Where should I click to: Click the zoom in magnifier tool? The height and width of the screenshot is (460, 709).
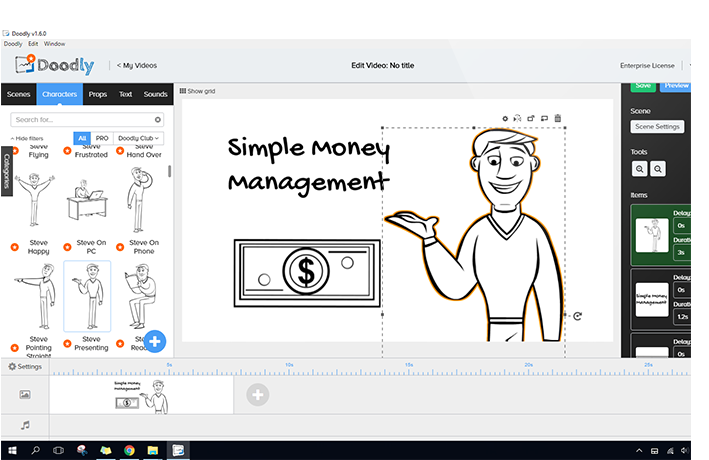[x=640, y=170]
